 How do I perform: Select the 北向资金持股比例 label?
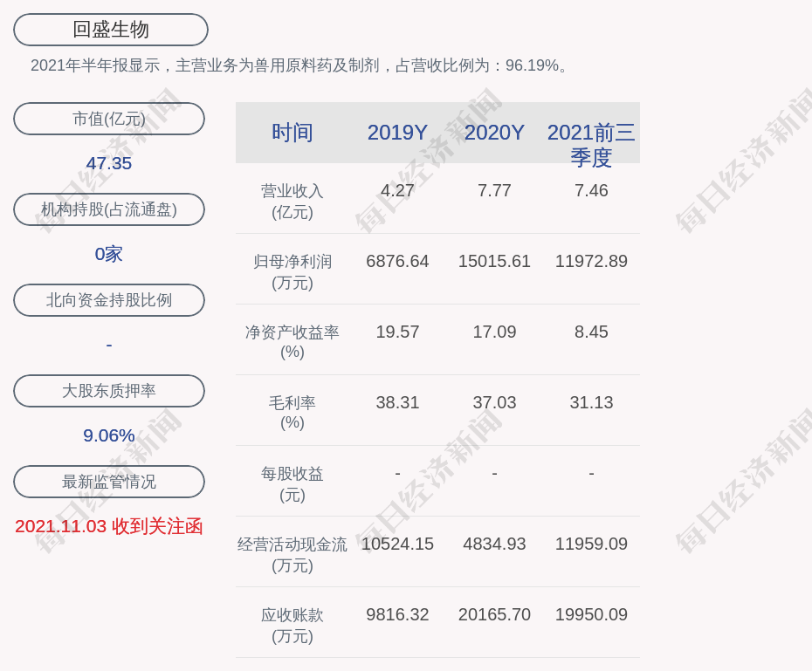point(109,300)
